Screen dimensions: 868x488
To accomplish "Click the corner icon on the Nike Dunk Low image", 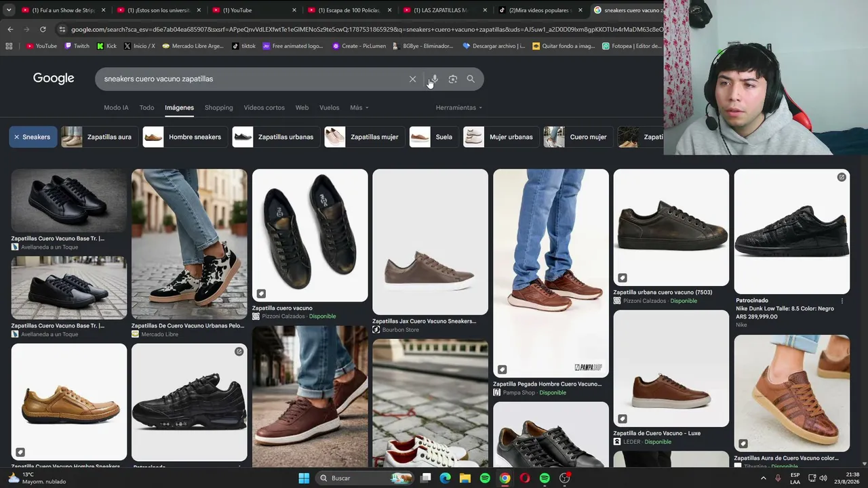I will pos(842,177).
